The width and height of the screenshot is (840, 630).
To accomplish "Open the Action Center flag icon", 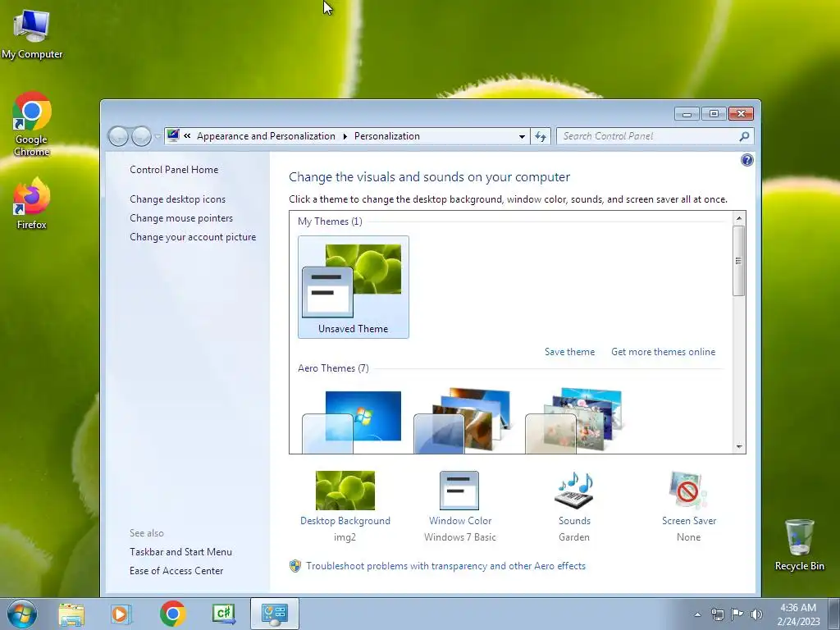I will (737, 614).
